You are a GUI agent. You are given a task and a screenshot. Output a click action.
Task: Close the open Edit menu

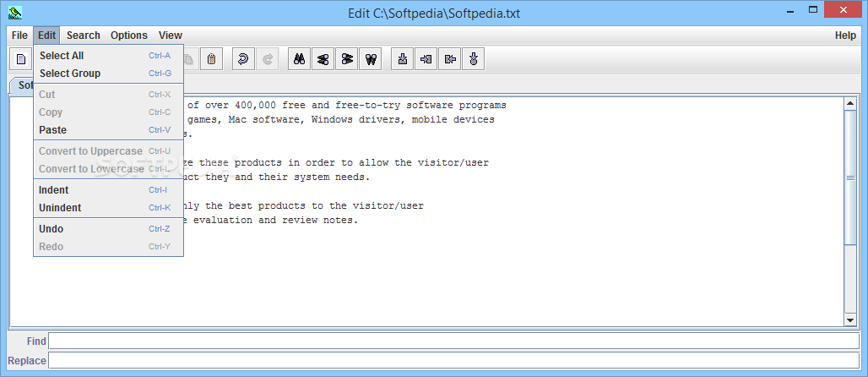pos(46,35)
